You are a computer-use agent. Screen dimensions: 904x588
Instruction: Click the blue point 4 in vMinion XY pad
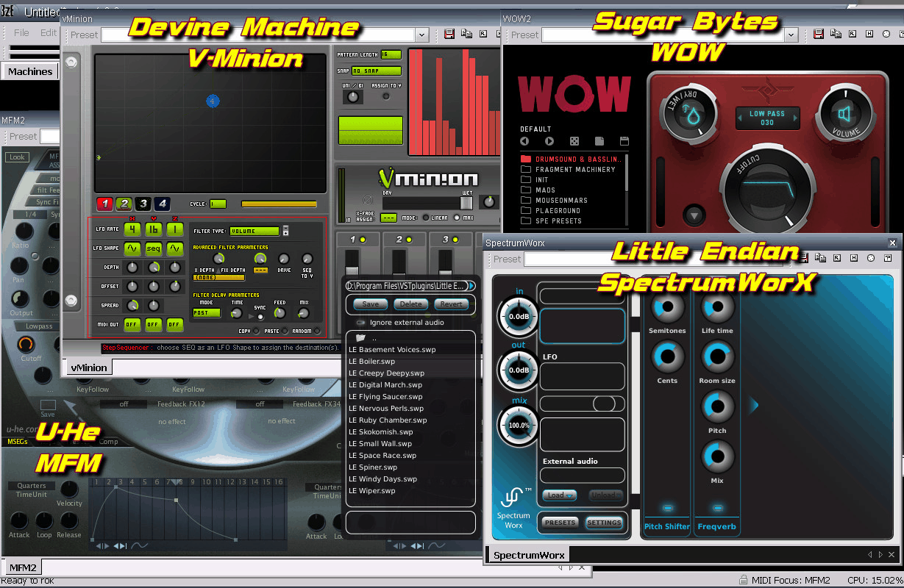213,101
